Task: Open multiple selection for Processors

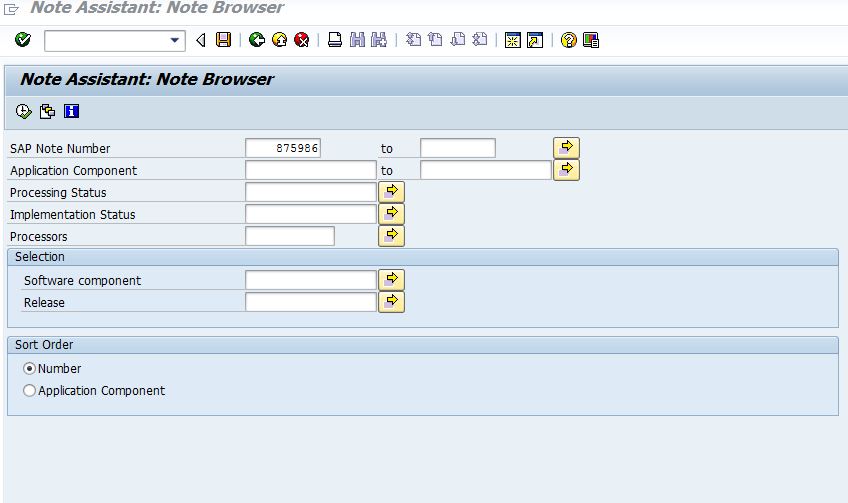Action: coord(392,236)
